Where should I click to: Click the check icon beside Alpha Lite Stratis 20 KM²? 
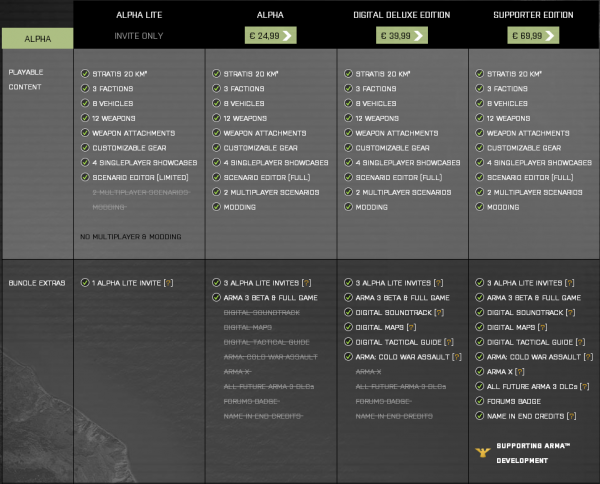click(85, 73)
